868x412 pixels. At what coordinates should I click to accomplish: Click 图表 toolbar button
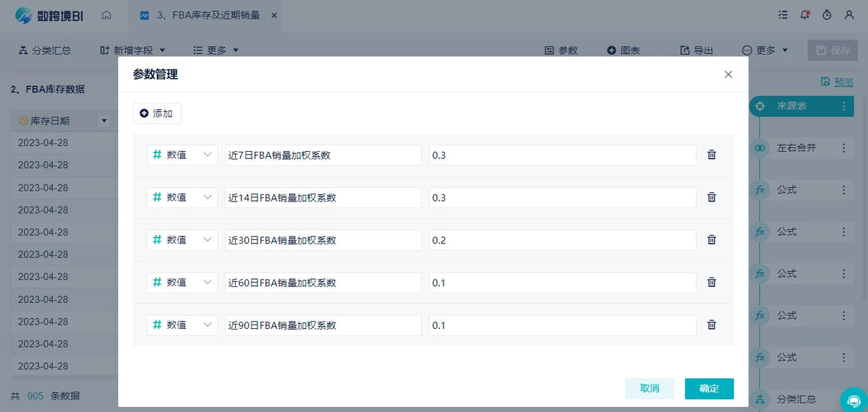click(624, 50)
